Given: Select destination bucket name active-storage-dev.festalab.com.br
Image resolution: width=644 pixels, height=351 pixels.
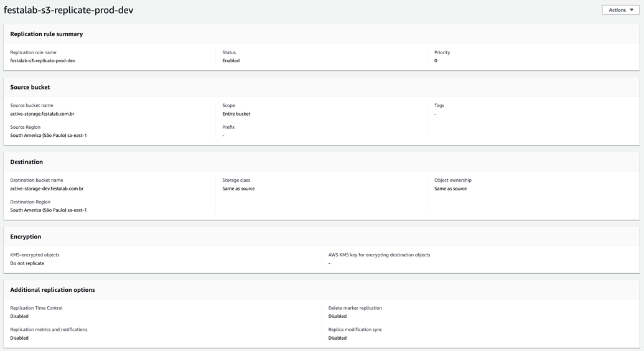Looking at the screenshot, I should point(47,189).
